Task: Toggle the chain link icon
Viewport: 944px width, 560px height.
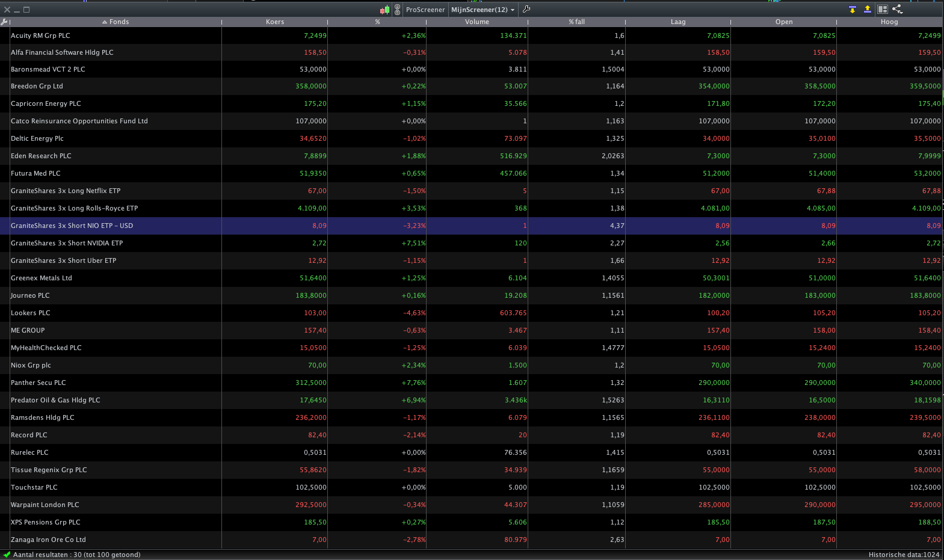Action: coord(397,10)
